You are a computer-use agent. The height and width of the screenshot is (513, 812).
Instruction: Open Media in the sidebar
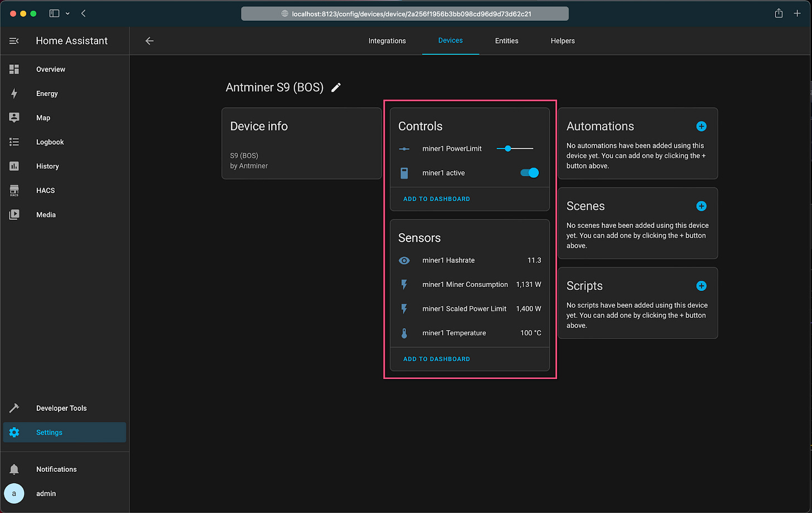(65, 214)
